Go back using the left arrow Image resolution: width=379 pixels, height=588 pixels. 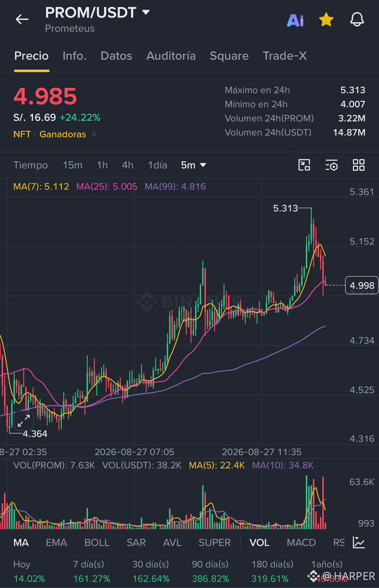click(22, 19)
